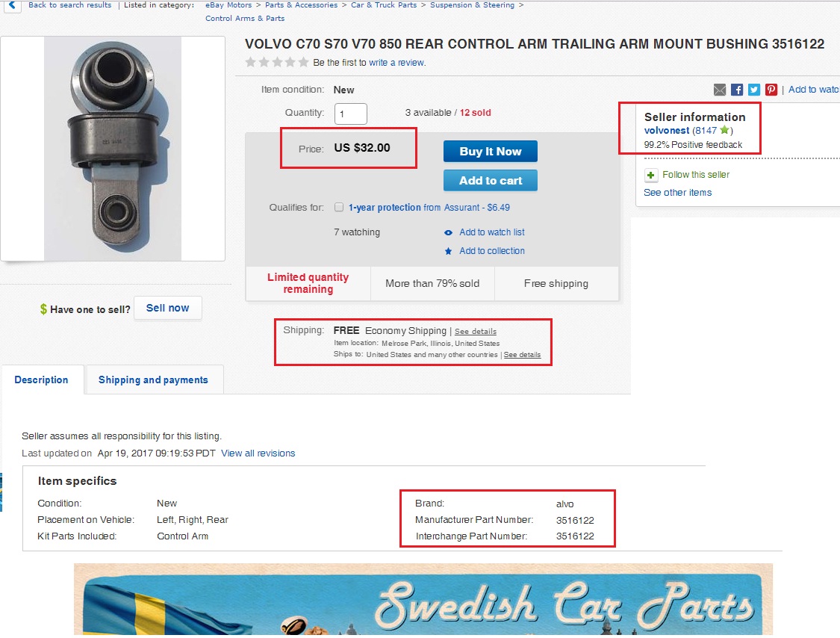Viewport: 840px width, 638px height.
Task: Open volvonest seller profile link
Action: [x=667, y=131]
